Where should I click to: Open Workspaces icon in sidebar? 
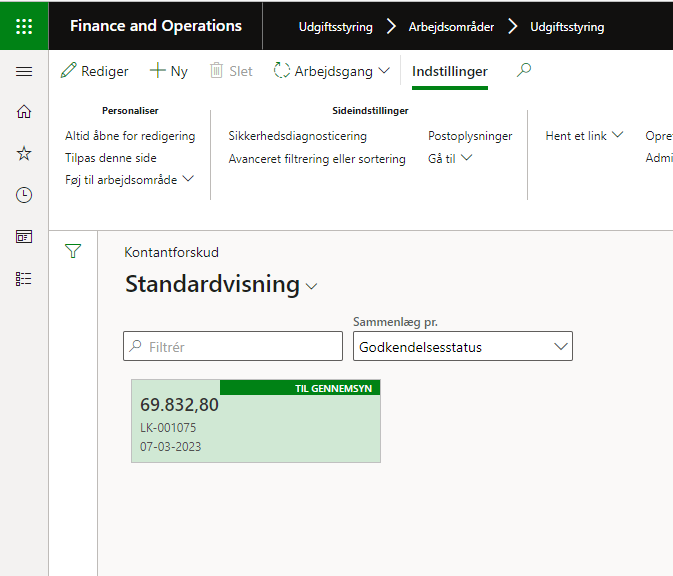click(x=24, y=236)
